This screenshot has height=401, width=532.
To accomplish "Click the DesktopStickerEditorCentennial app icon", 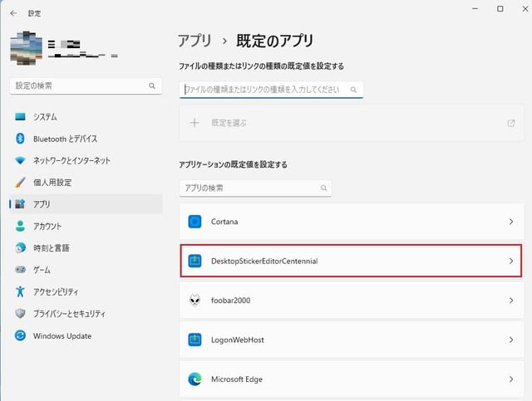I will pyautogui.click(x=195, y=261).
